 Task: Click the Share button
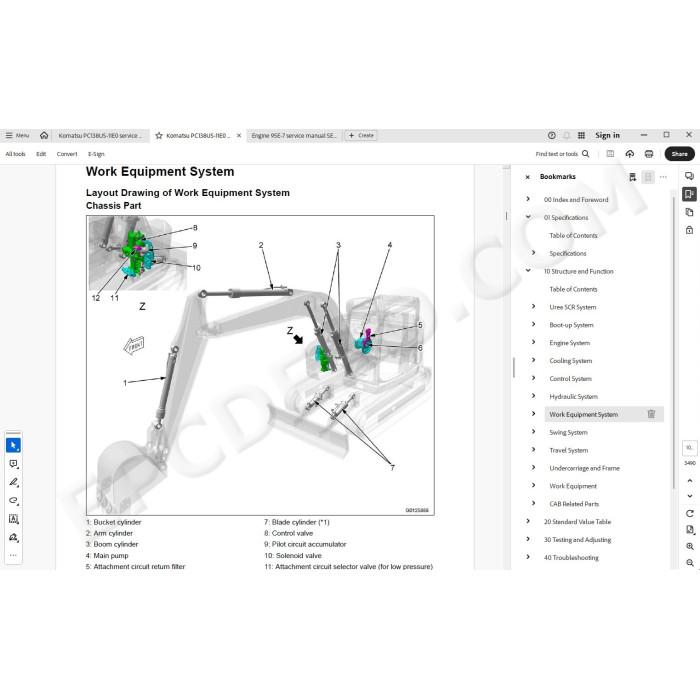[x=679, y=154]
